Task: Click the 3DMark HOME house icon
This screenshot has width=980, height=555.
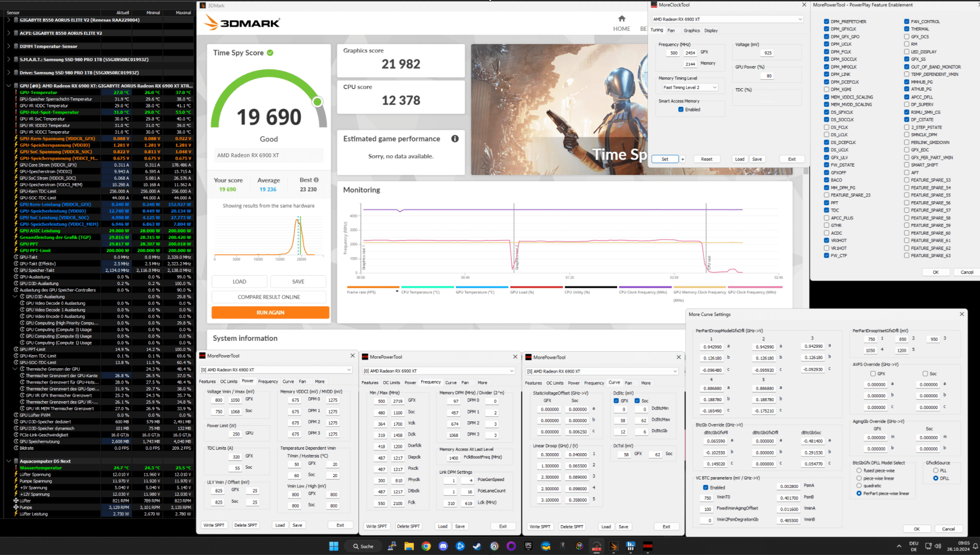Action: (x=621, y=19)
